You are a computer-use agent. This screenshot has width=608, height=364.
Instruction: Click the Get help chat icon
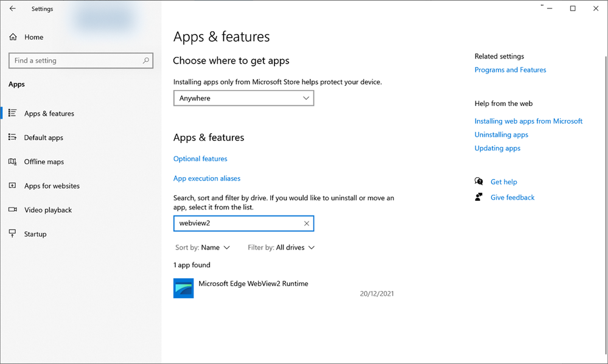[479, 181]
